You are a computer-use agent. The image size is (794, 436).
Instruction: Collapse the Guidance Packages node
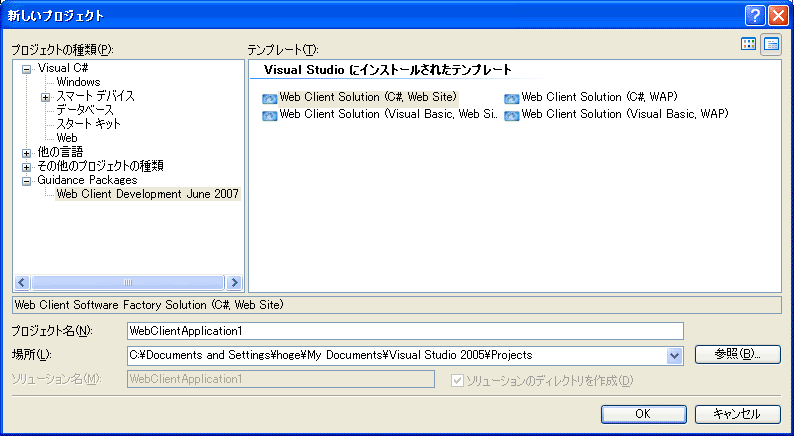26,181
